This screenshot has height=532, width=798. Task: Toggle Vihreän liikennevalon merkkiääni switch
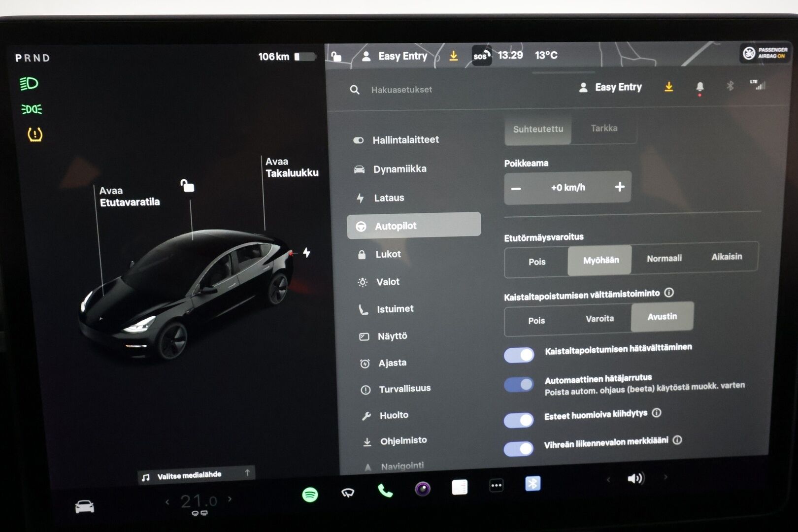(519, 448)
